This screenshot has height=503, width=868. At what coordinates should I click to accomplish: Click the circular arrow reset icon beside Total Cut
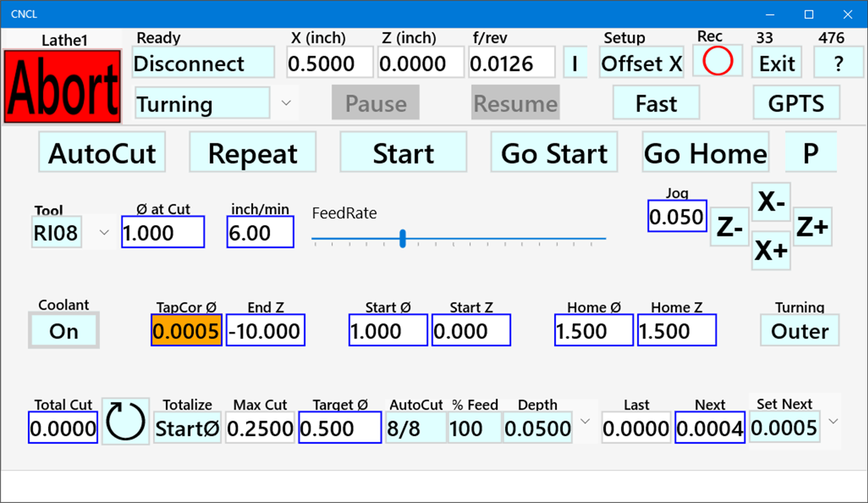click(125, 422)
